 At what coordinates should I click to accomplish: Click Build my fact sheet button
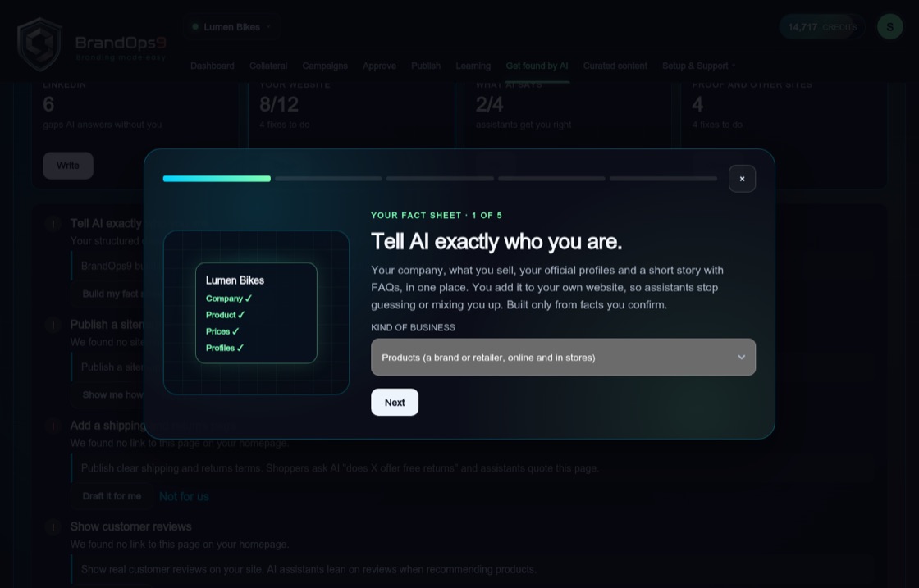(107, 294)
